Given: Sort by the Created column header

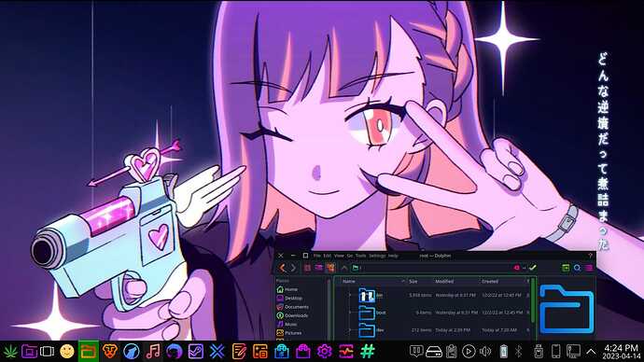Looking at the screenshot, I should click(x=490, y=281).
